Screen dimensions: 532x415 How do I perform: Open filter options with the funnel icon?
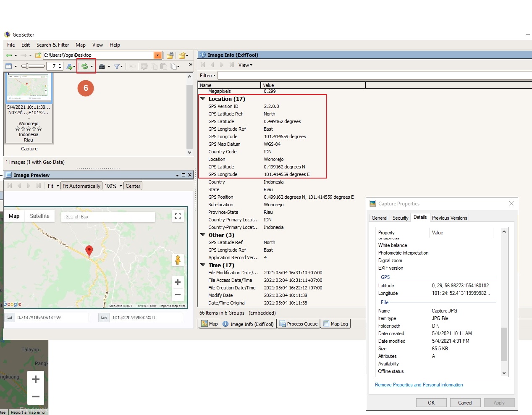pos(116,66)
